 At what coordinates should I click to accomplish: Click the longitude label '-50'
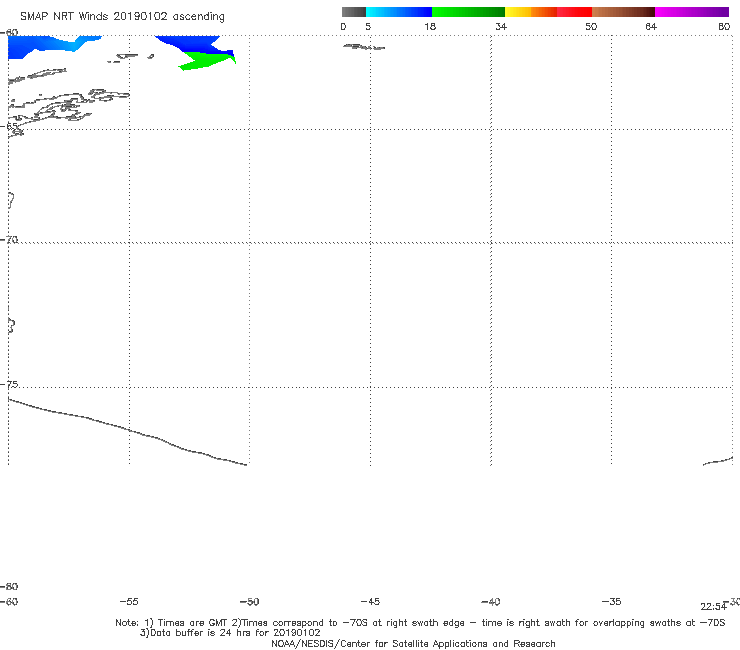point(250,602)
